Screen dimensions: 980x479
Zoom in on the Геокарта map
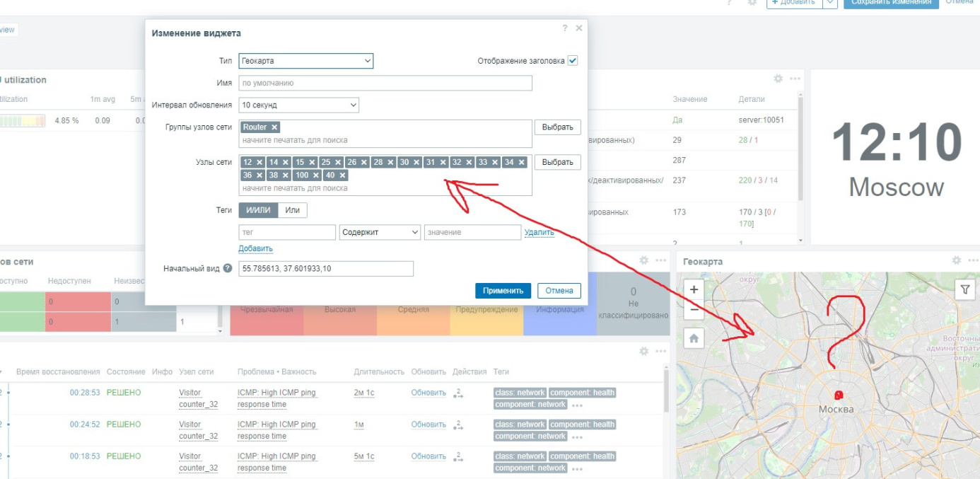coord(694,289)
